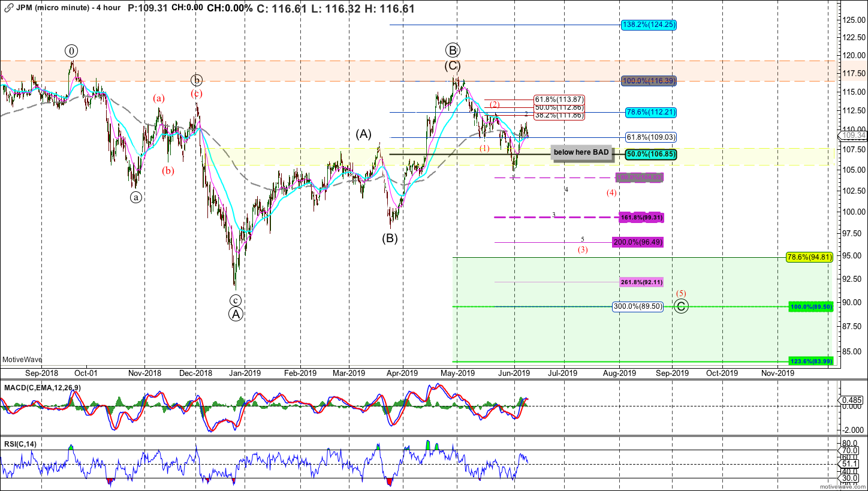
Task: Select the 61.8%(109.03) Fibonacci label
Action: pos(650,137)
